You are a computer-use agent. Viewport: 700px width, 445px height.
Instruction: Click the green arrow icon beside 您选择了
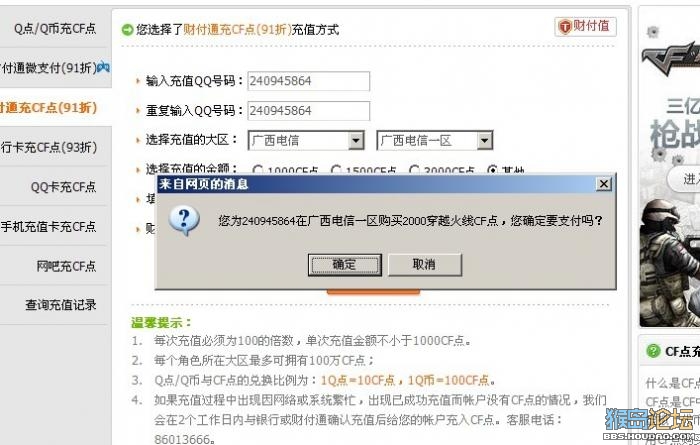pyautogui.click(x=127, y=30)
